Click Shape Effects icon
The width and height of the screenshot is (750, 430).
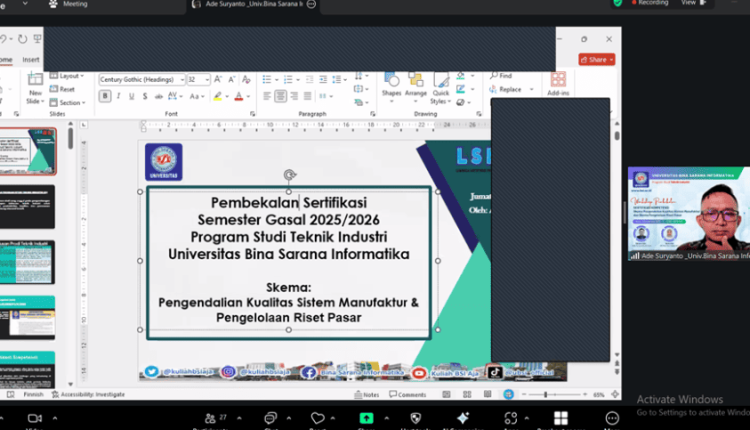point(463,102)
